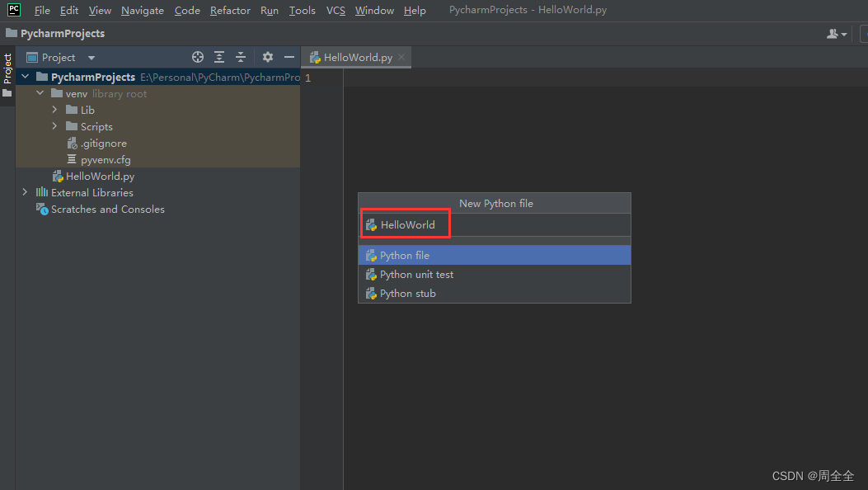Open Project panel gear options
This screenshot has width=868, height=490.
pyautogui.click(x=268, y=57)
